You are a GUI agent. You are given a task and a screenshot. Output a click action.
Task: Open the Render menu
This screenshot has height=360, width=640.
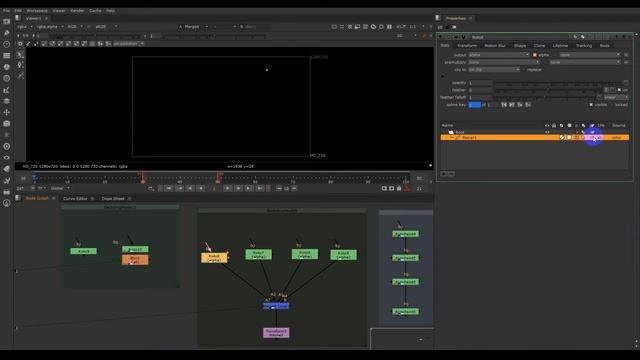(x=77, y=11)
